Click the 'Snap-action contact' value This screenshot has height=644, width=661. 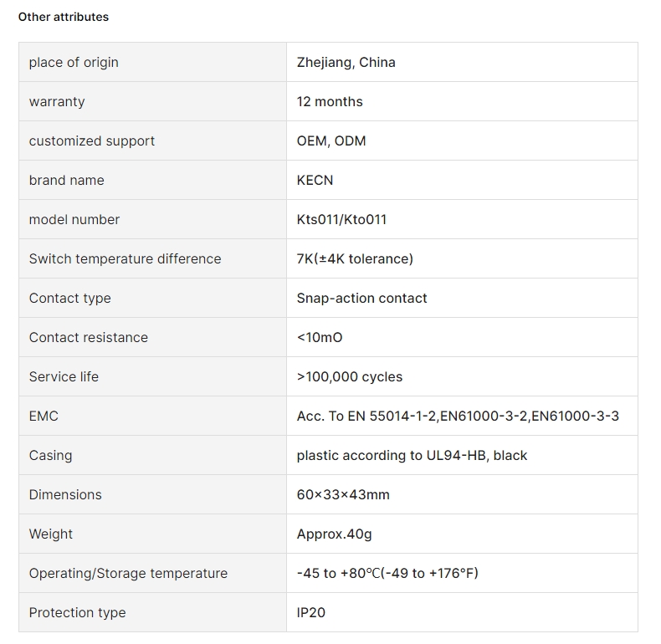361,299
